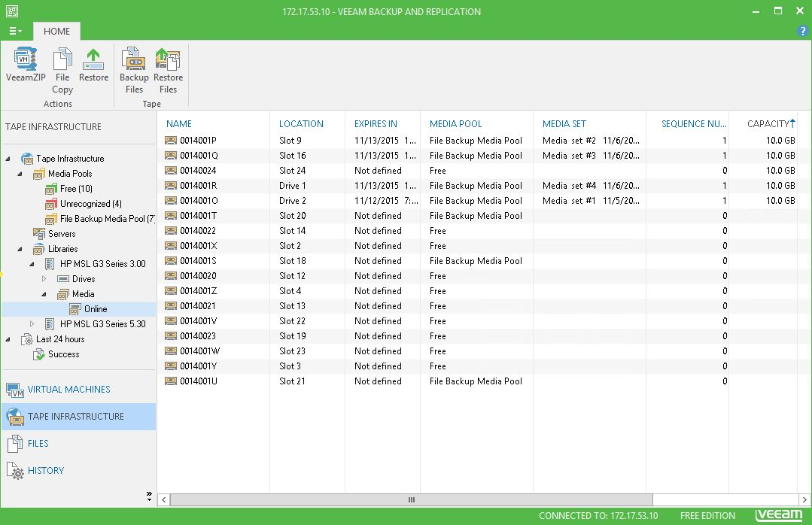Select the Online media tree node
This screenshot has width=812, height=525.
coord(96,308)
